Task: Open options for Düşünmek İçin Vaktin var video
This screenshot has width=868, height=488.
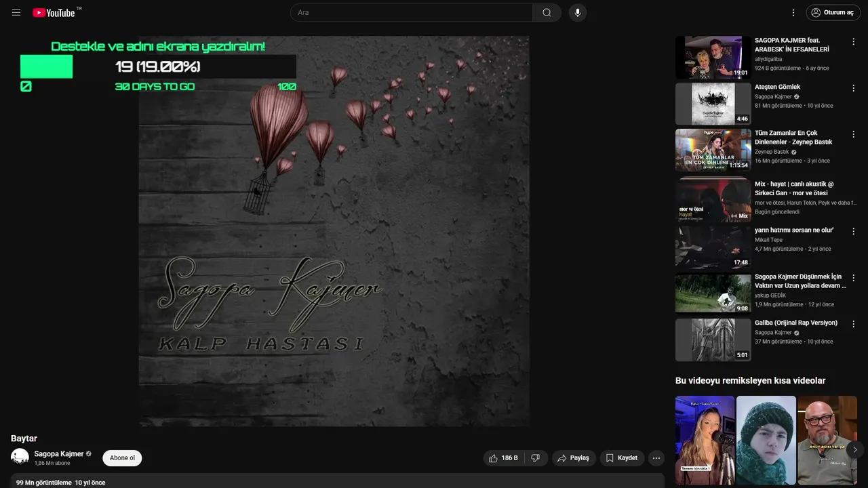Action: [853, 278]
